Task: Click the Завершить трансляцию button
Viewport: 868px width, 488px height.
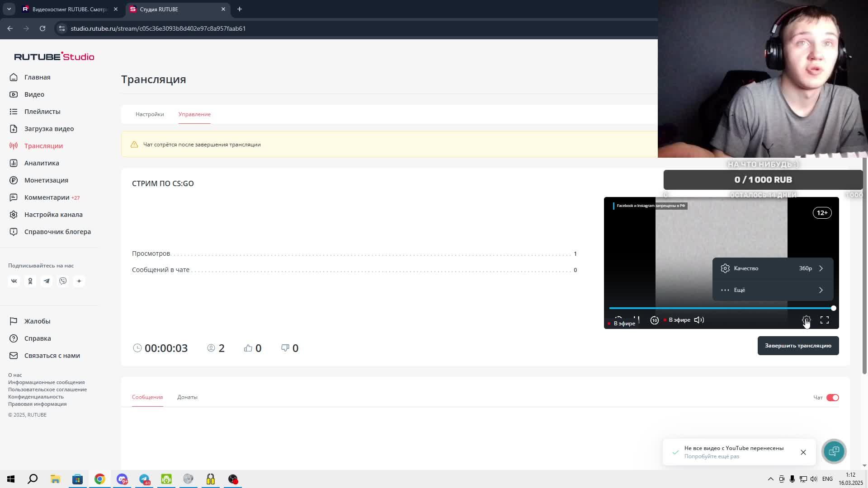Action: [798, 346]
